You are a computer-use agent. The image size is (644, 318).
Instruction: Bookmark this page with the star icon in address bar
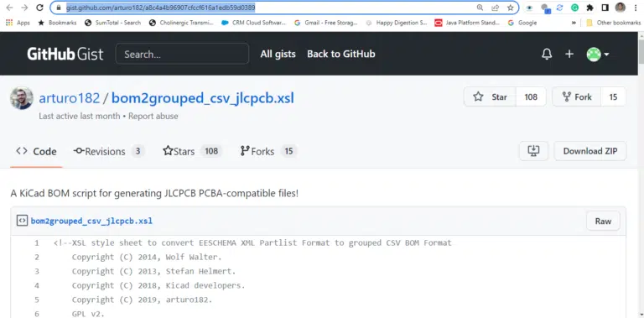[510, 8]
